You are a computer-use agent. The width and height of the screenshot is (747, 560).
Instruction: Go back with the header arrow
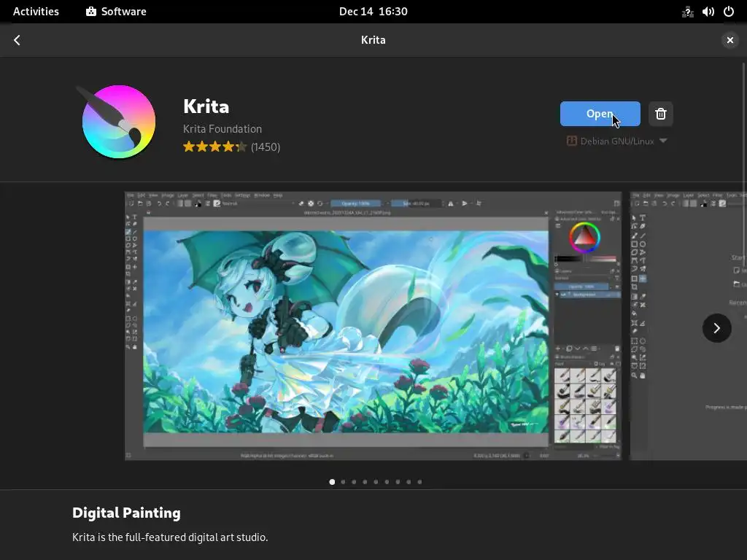pos(18,40)
